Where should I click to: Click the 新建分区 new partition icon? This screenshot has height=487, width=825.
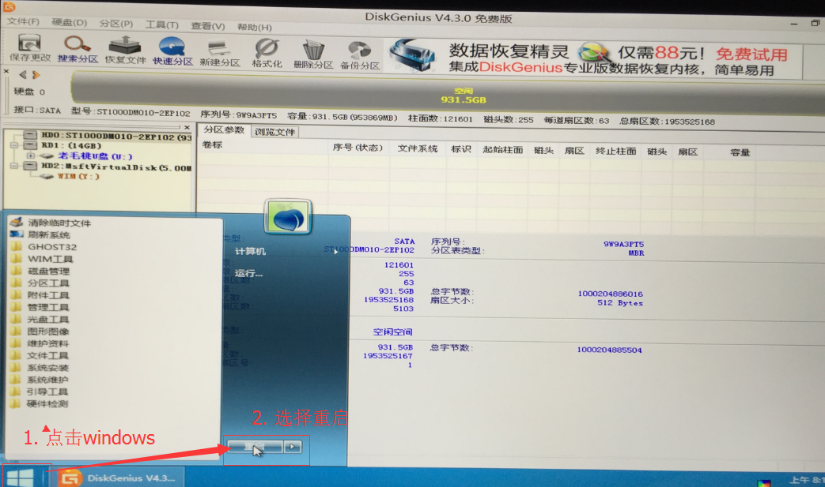(219, 52)
